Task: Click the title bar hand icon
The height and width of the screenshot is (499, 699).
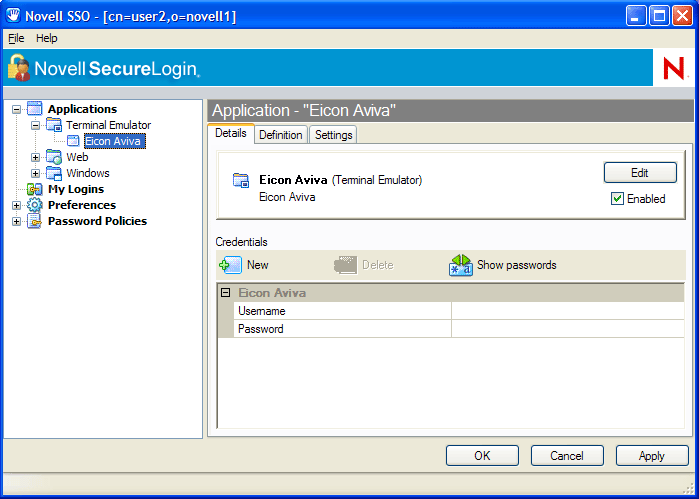Action: 13,15
